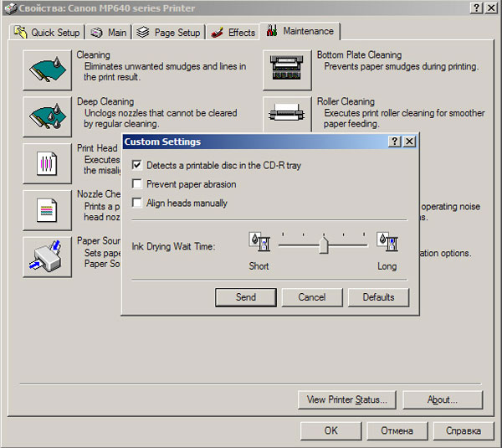This screenshot has width=502, height=448.
Task: Click the Quick Setup tab hand icon
Action: pos(20,32)
